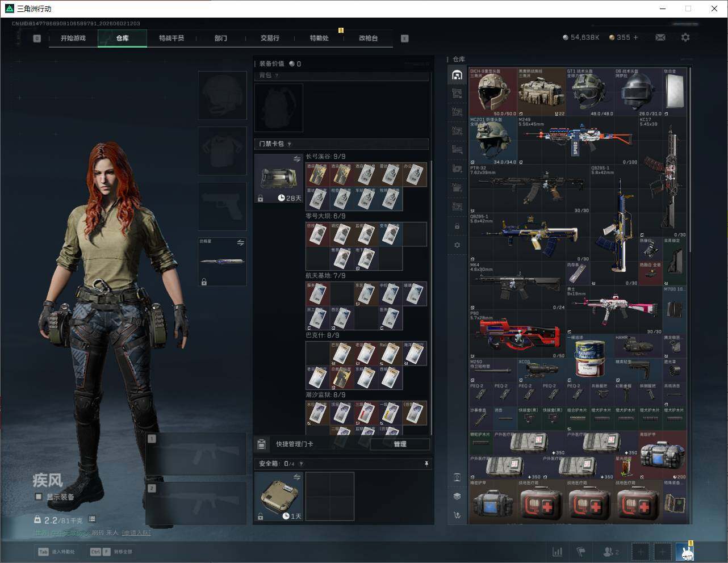Select the MK4 submachine gun

517,286
